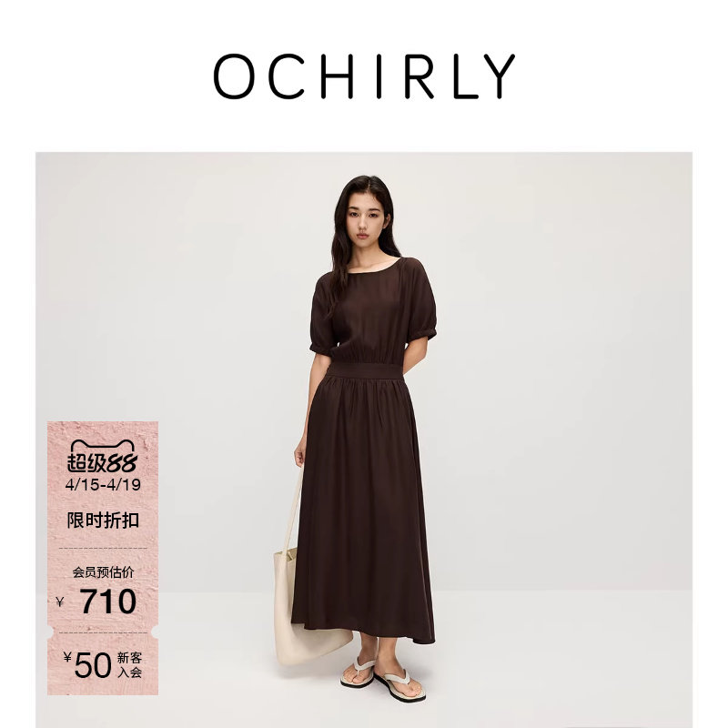728x728 pixels.
Task: Click the dashed divider above 会员预估价
Action: click(x=103, y=549)
